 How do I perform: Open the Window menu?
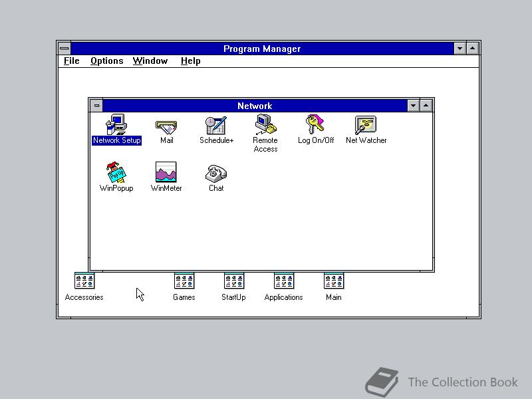(x=150, y=61)
